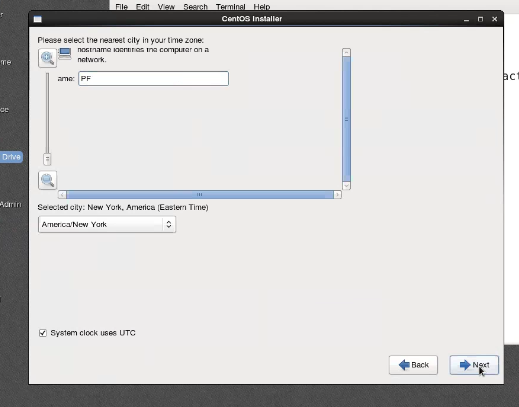Click the zoom in magnifier icon
519x407 pixels.
[47, 58]
